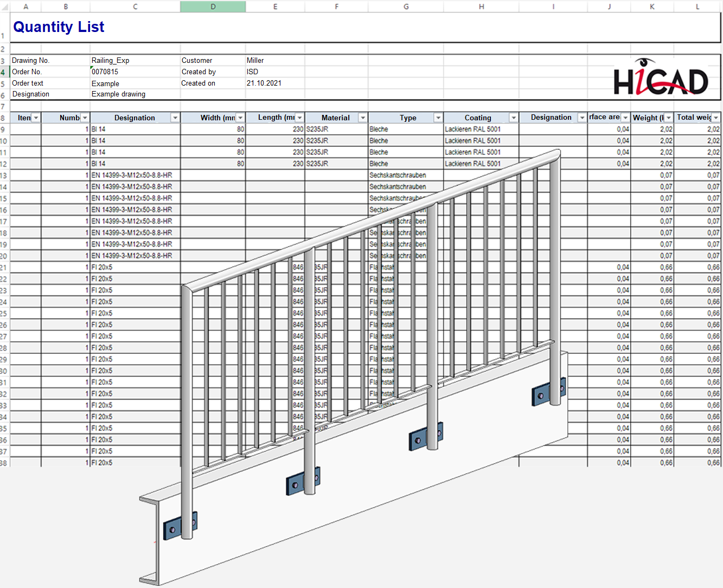Open Designation filter dropdown next to Number
The image size is (723, 588).
click(x=175, y=118)
